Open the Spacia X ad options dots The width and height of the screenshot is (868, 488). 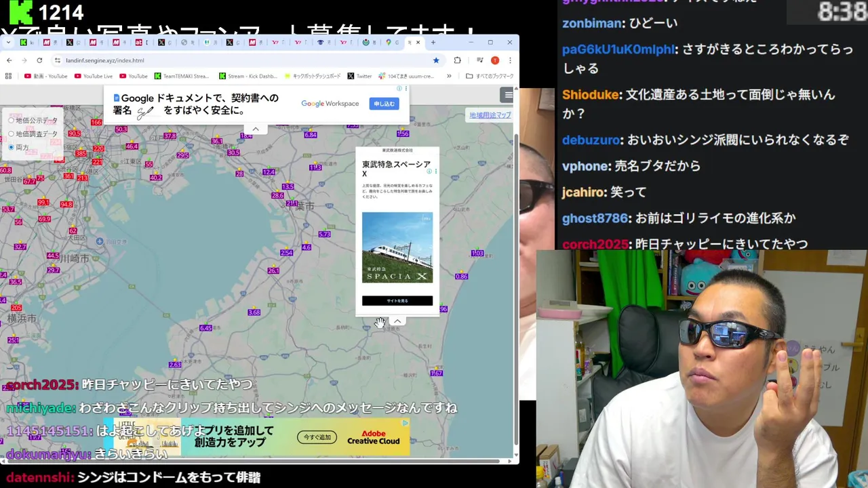435,171
